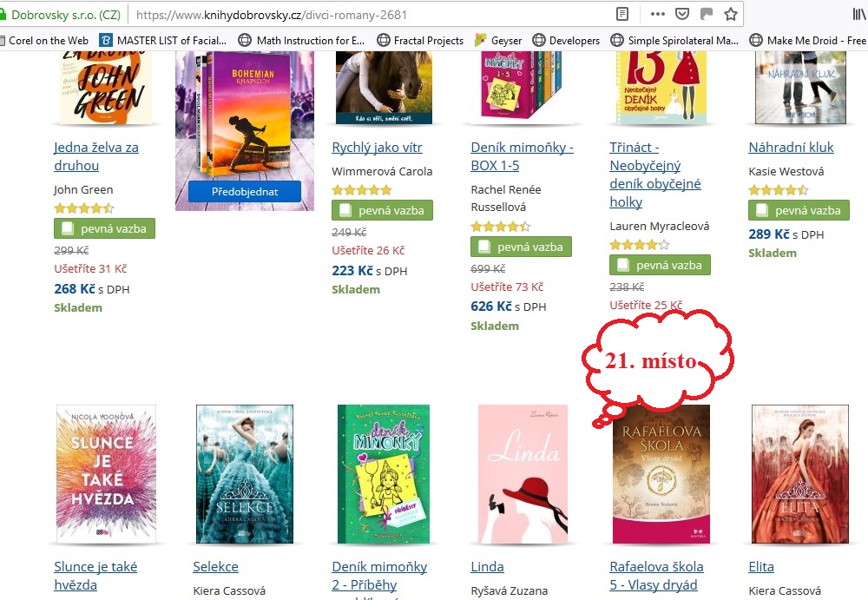Open Rychlý jako vítr book link
The image size is (868, 600).
[377, 148]
